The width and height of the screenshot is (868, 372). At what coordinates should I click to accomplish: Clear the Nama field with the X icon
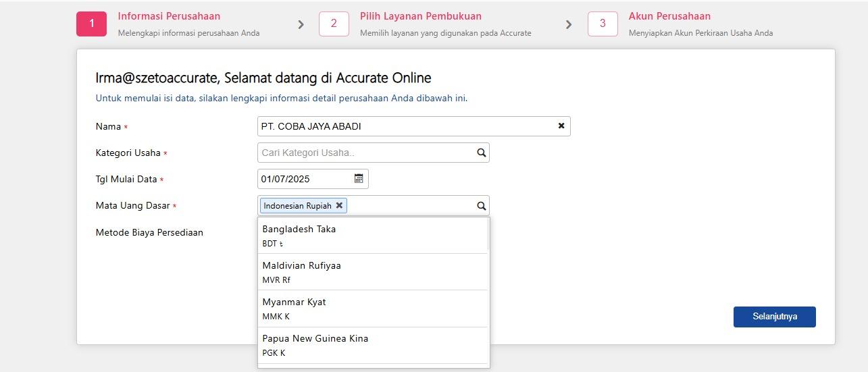click(x=561, y=126)
